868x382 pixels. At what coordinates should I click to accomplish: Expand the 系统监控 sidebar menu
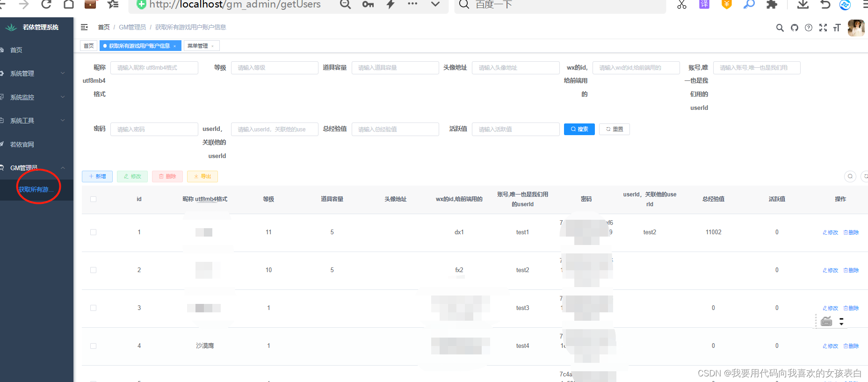[36, 97]
